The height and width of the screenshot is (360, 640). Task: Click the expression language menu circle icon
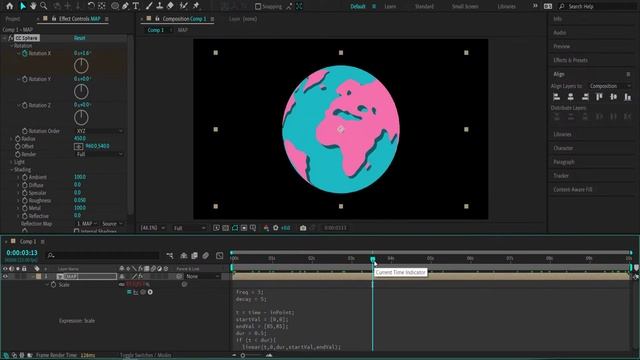coord(150,292)
